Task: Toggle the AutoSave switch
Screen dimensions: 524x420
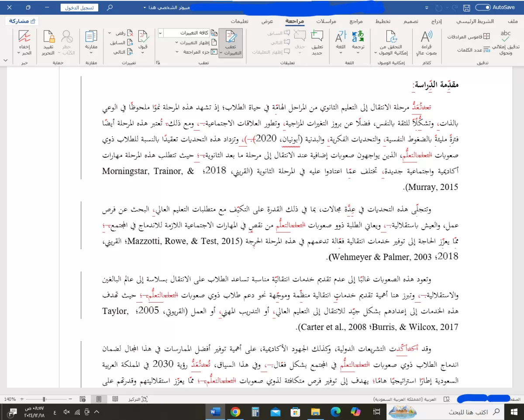Action: point(483,7)
